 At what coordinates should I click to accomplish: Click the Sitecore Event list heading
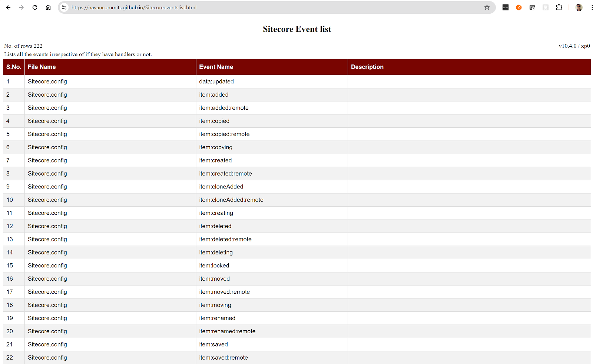pos(297,29)
